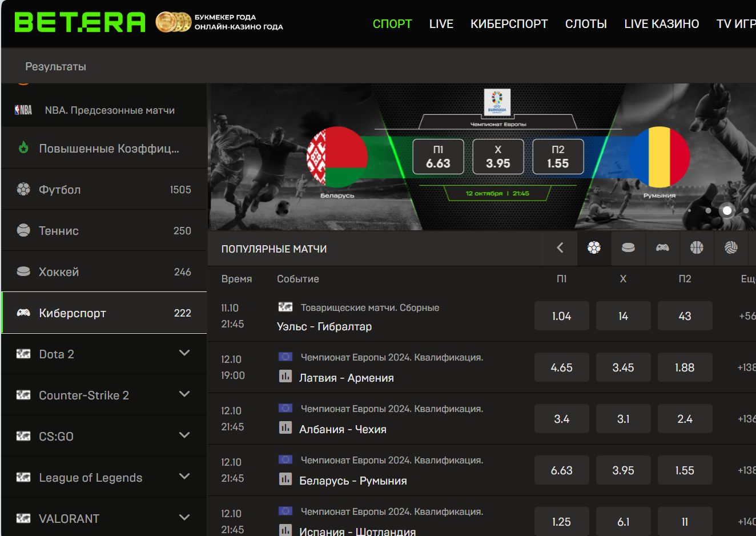Open the football icon filter in popular matches
Viewport: 756px width, 536px height.
(594, 248)
